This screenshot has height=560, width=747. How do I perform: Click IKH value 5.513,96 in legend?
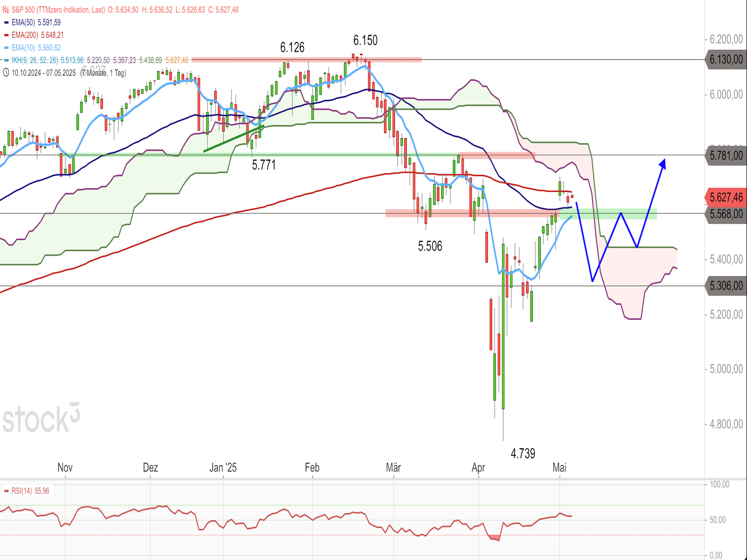(x=72, y=60)
